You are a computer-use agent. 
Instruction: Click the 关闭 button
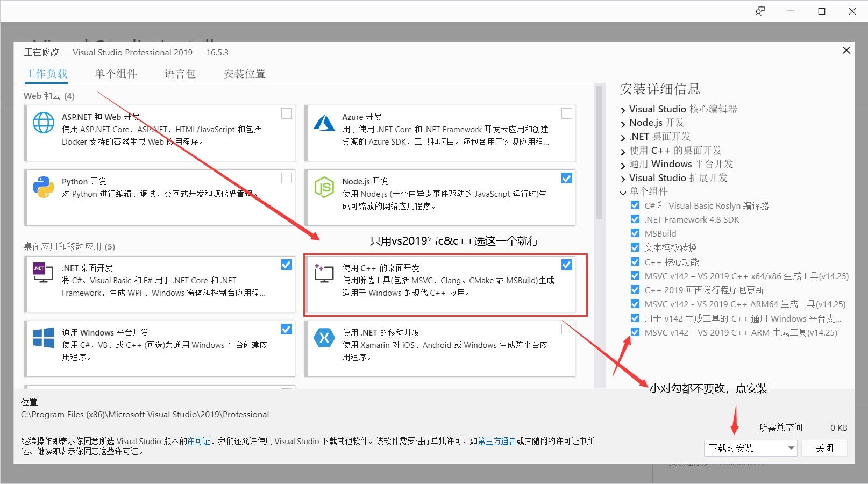tap(824, 448)
